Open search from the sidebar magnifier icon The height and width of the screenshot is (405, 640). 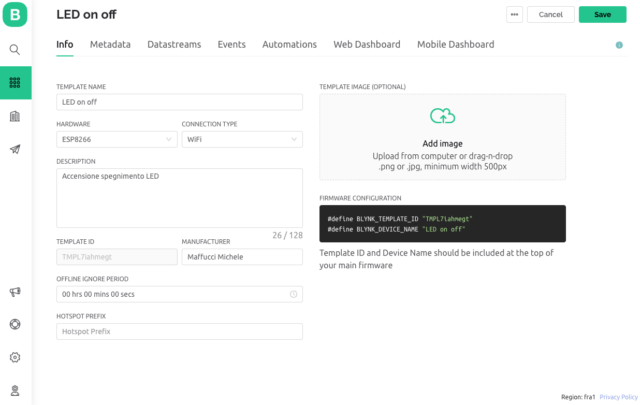pos(15,49)
